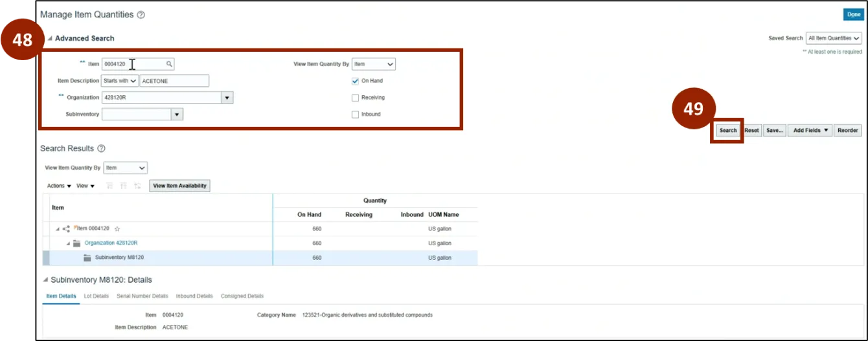Switch to the Serial Number Details tab
The height and width of the screenshot is (341, 868).
pos(143,296)
